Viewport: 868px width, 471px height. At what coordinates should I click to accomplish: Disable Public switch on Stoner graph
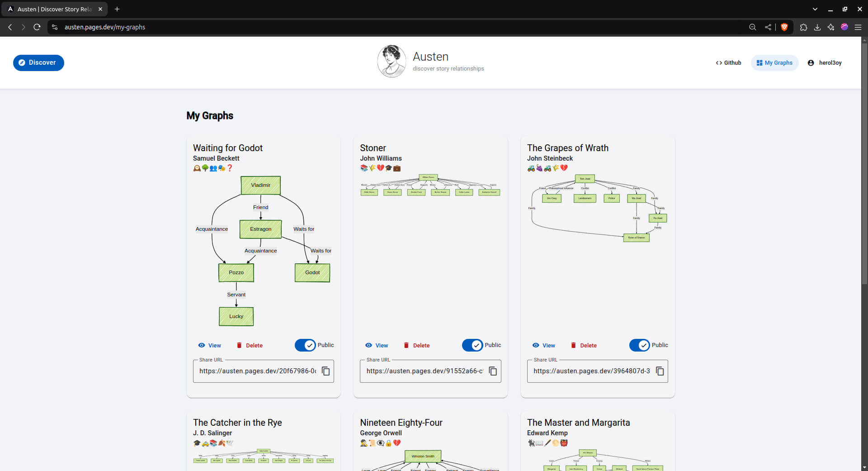click(472, 345)
